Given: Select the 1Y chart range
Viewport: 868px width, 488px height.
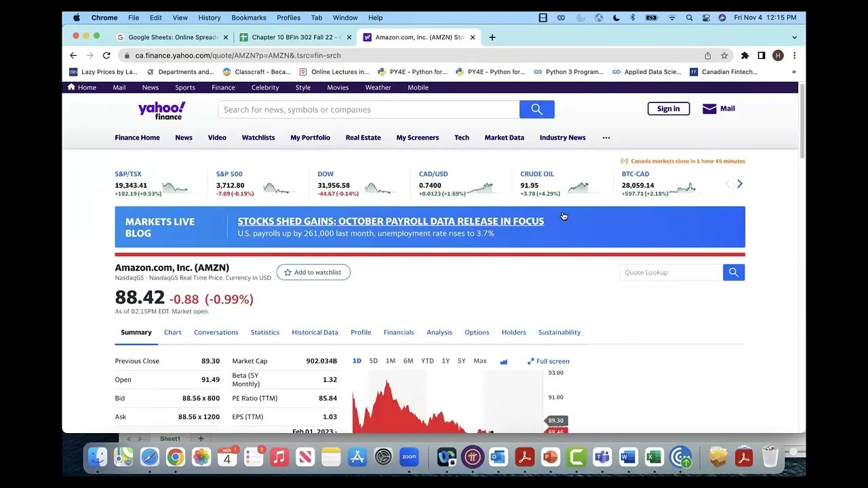Looking at the screenshot, I should coord(446,361).
